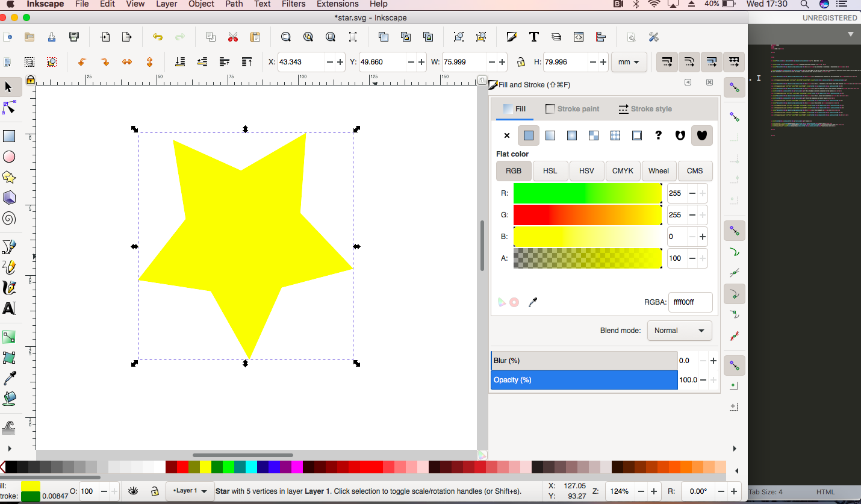Select Linear gradient fill option
Image resolution: width=861 pixels, height=504 pixels.
click(x=550, y=135)
